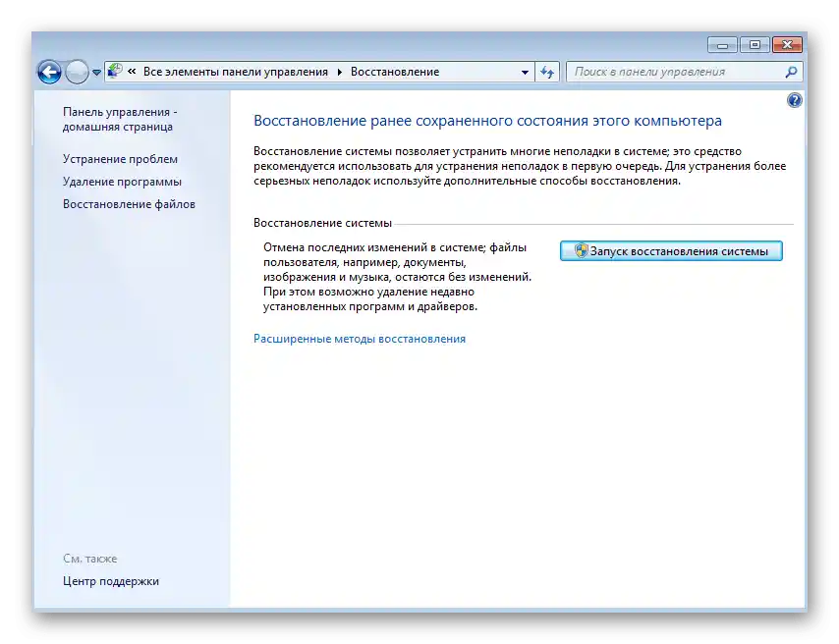Open the 'Центр поддержки' link
839x644 pixels.
pyautogui.click(x=111, y=581)
